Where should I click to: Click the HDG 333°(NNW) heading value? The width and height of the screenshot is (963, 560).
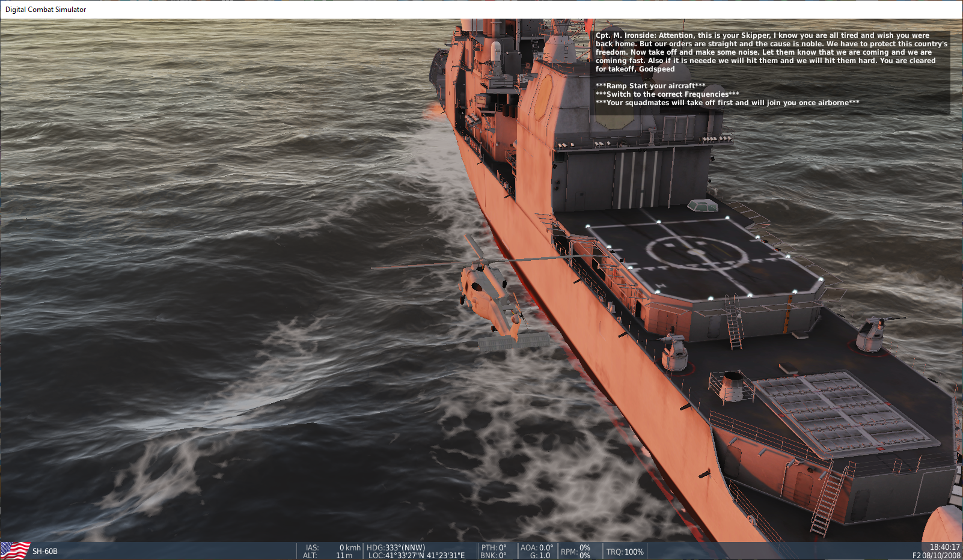(396, 547)
